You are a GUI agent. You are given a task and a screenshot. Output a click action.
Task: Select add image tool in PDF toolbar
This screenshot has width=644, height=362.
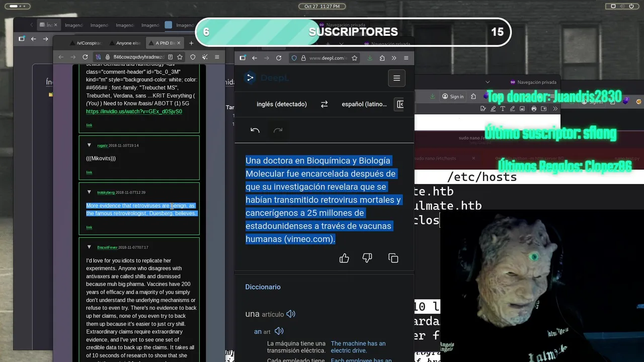pyautogui.click(x=523, y=109)
